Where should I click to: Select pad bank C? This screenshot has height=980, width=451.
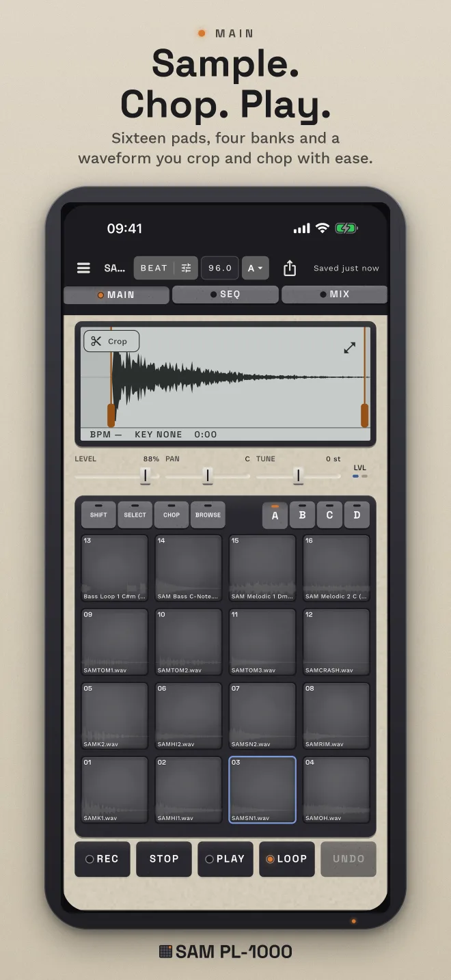329,515
